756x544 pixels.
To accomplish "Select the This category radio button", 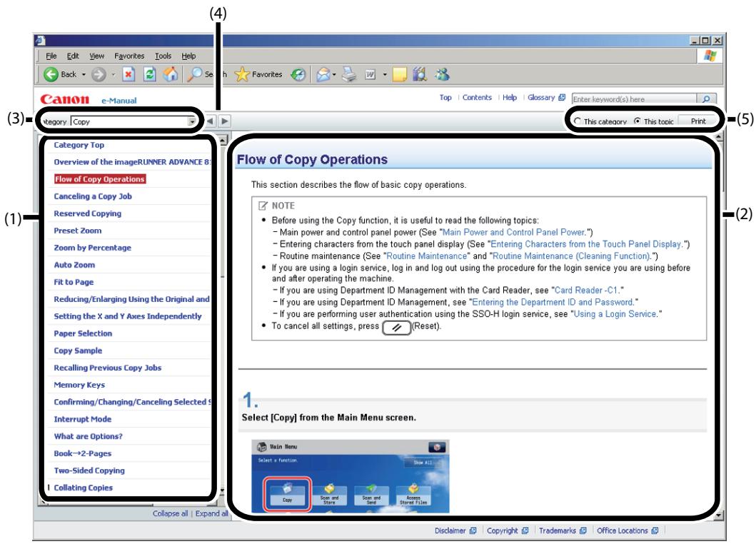I will (x=577, y=121).
